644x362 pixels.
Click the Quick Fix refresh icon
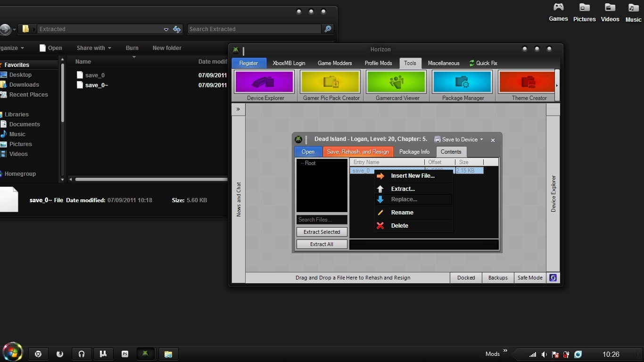(471, 63)
